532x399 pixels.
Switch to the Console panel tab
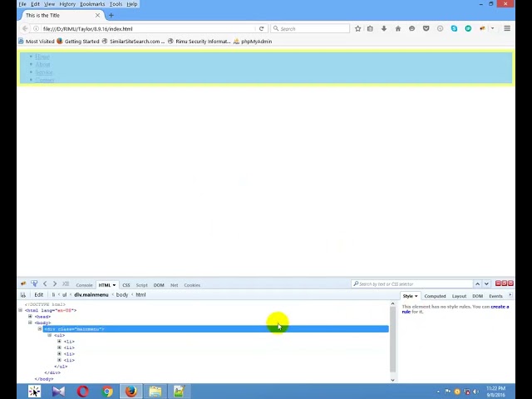coord(84,285)
